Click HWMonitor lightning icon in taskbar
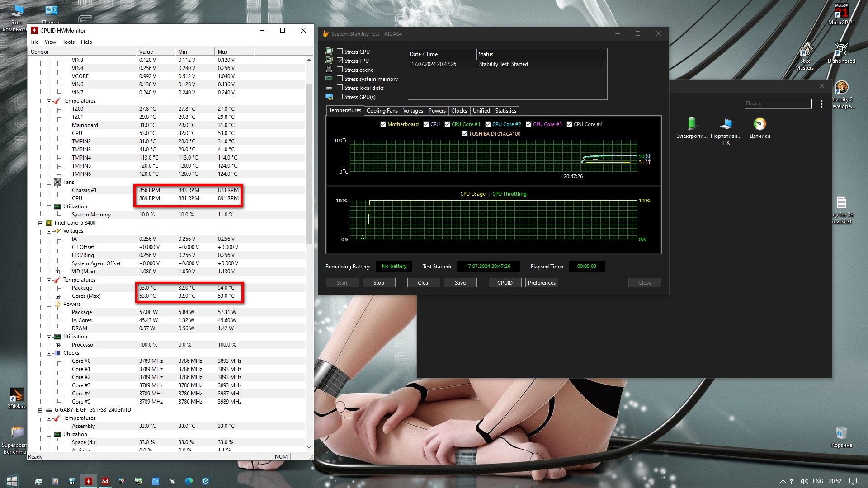This screenshot has height=488, width=868. 89,481
